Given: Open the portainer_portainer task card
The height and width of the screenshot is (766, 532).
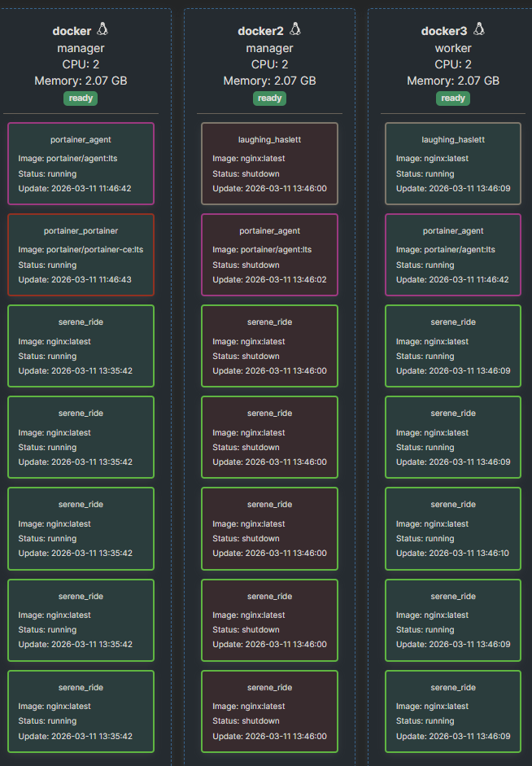Looking at the screenshot, I should pyautogui.click(x=81, y=255).
